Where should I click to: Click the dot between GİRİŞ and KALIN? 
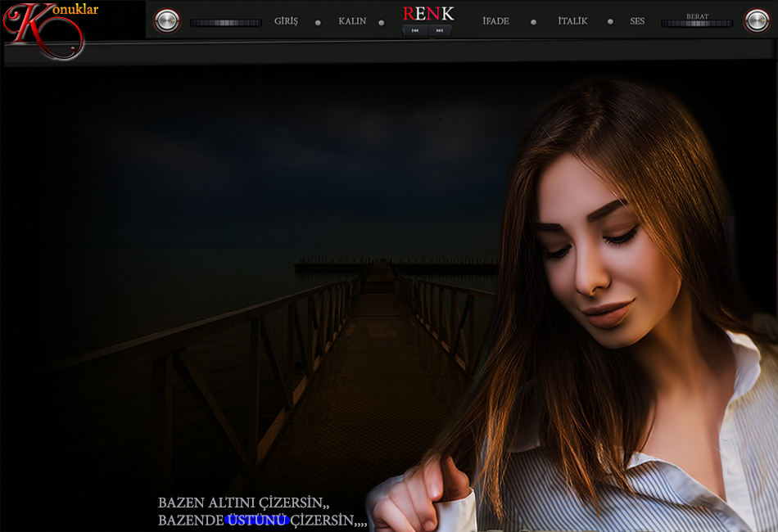(318, 22)
